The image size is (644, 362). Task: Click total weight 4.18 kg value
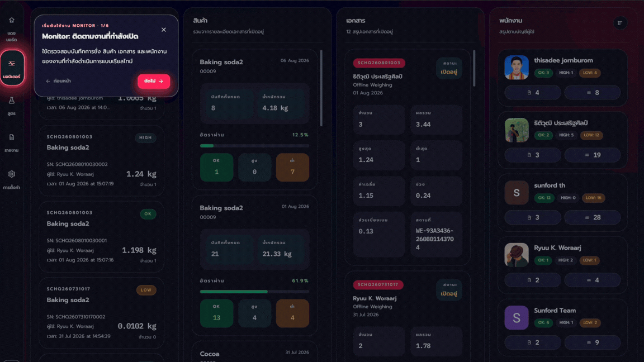tap(275, 108)
